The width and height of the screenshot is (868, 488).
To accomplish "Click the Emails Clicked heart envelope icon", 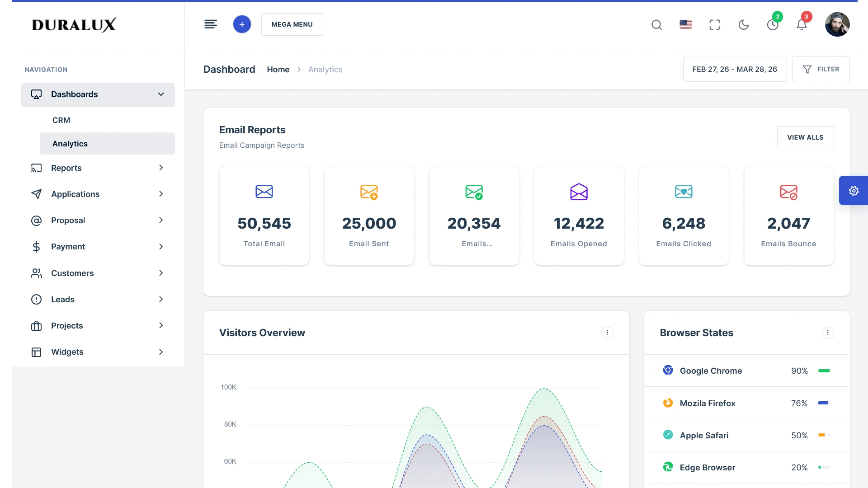I will [x=684, y=192].
